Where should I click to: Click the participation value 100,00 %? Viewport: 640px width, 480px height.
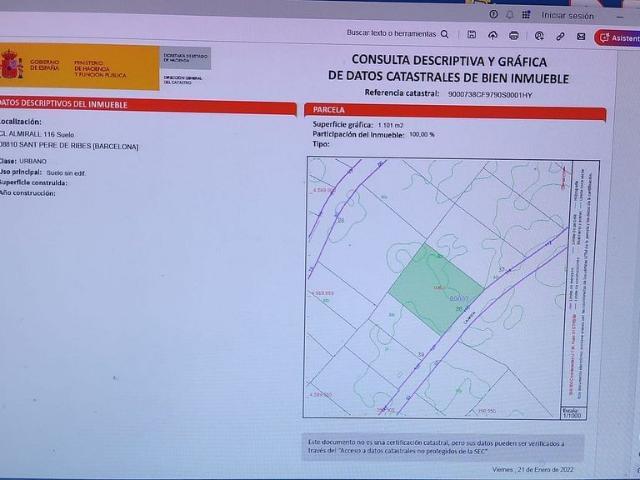pos(422,134)
